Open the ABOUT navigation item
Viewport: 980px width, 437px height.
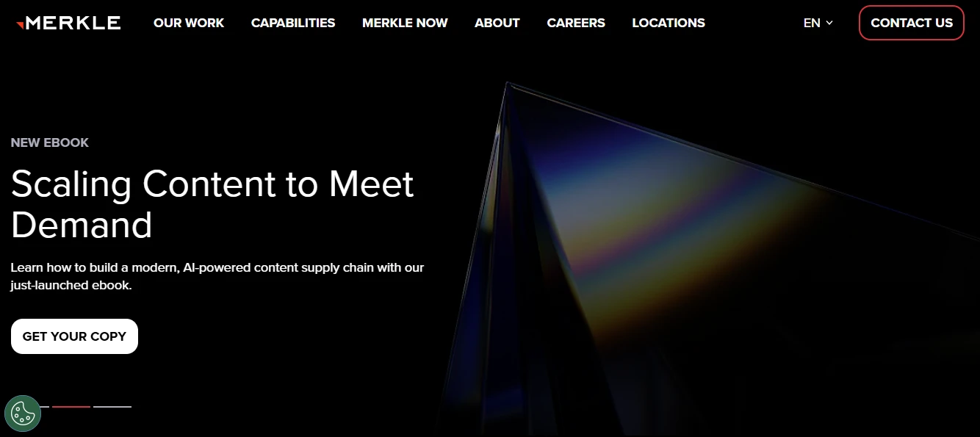click(497, 23)
